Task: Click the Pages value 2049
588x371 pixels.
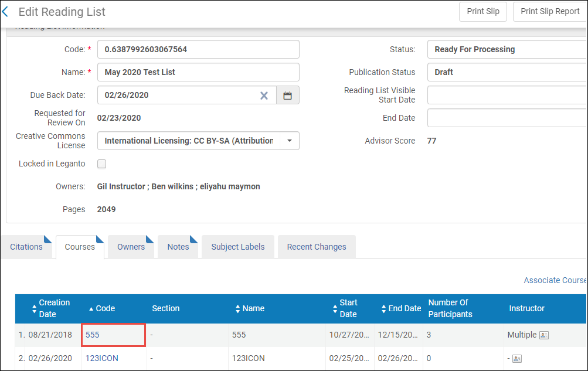Action: coord(107,209)
